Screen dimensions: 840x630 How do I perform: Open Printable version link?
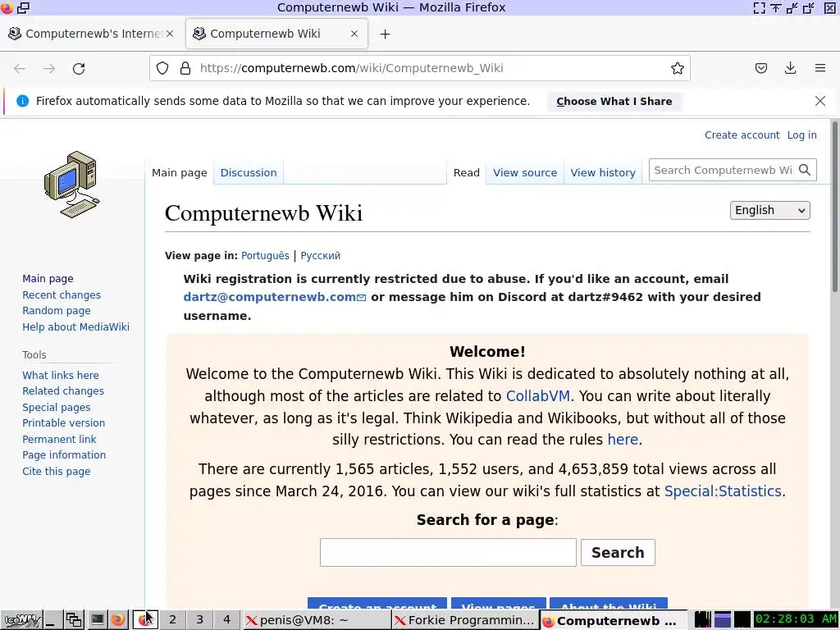click(63, 422)
